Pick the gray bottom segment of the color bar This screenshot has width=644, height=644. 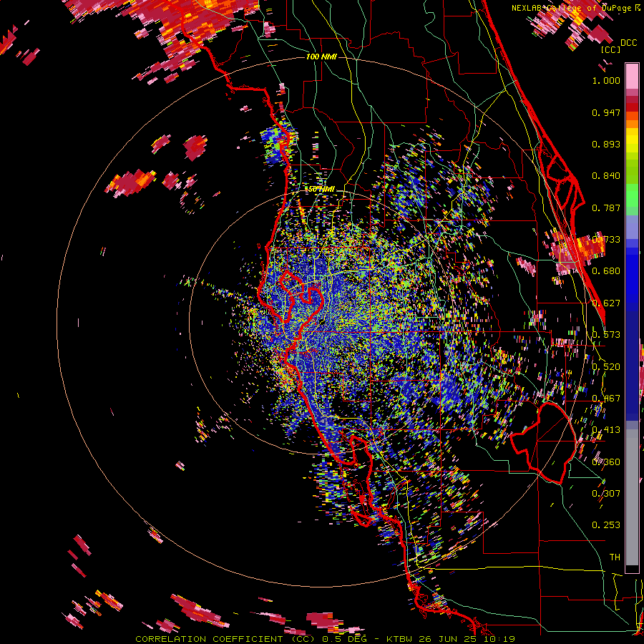(x=632, y=497)
